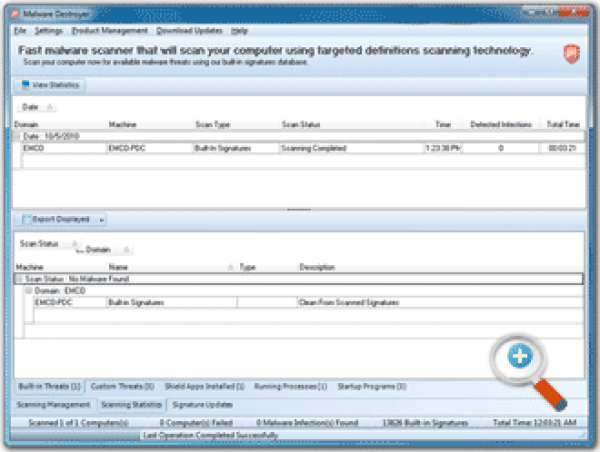Sort by the Total Time column header

[x=563, y=124]
